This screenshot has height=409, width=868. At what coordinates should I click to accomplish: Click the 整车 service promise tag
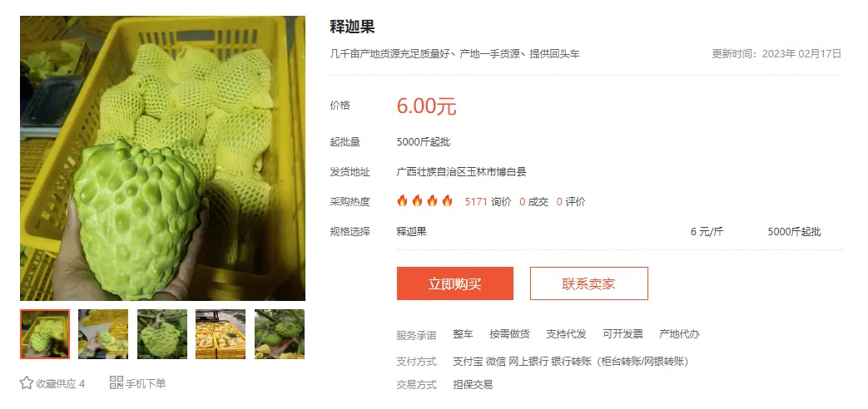coord(463,334)
